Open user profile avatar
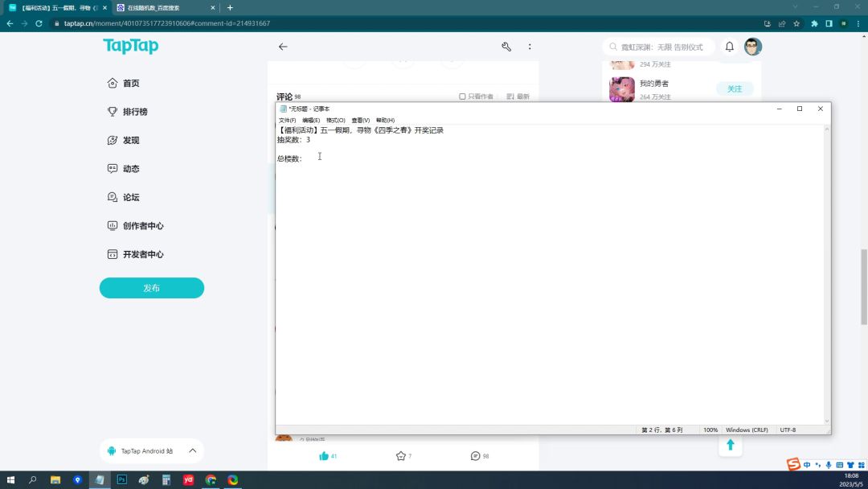This screenshot has height=489, width=868. click(752, 47)
